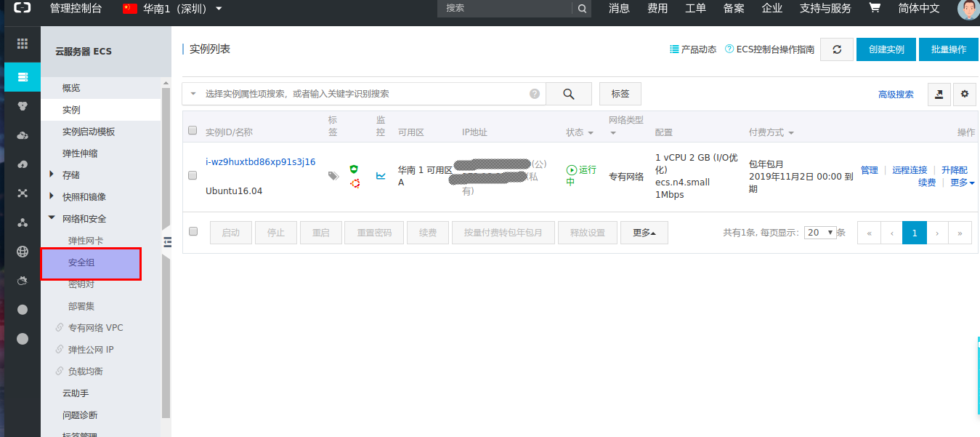Open the 消息 top menu
Screen dimensions: 980x437
coord(619,9)
